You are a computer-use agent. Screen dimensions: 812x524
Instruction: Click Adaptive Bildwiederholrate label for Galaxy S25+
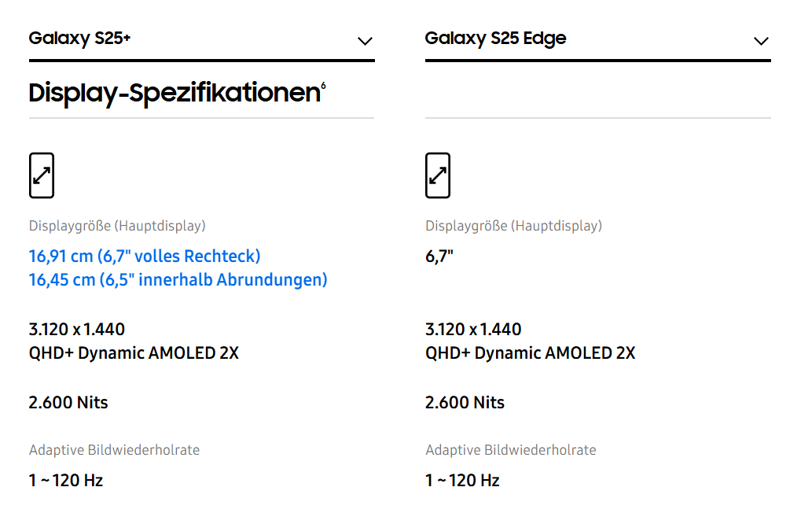(114, 450)
